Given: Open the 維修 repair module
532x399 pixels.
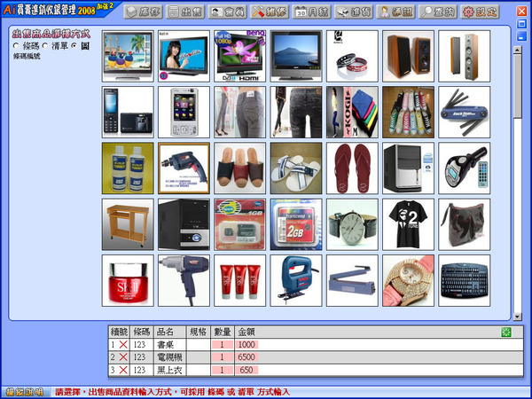Looking at the screenshot, I should [270, 12].
